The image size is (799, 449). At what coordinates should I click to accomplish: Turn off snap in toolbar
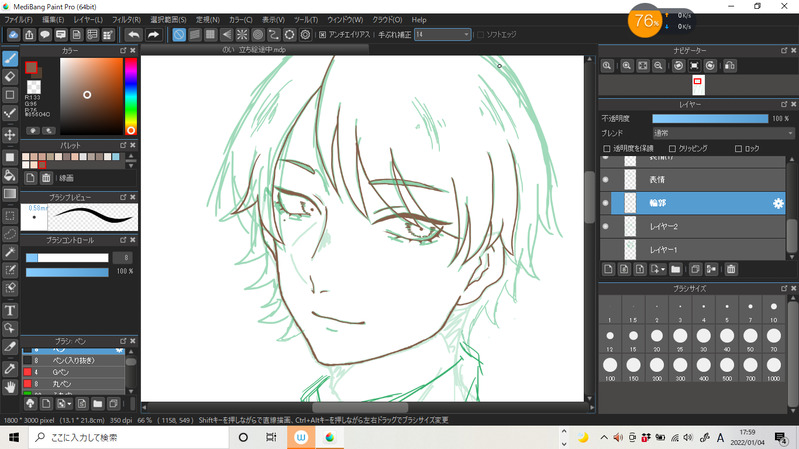point(179,35)
